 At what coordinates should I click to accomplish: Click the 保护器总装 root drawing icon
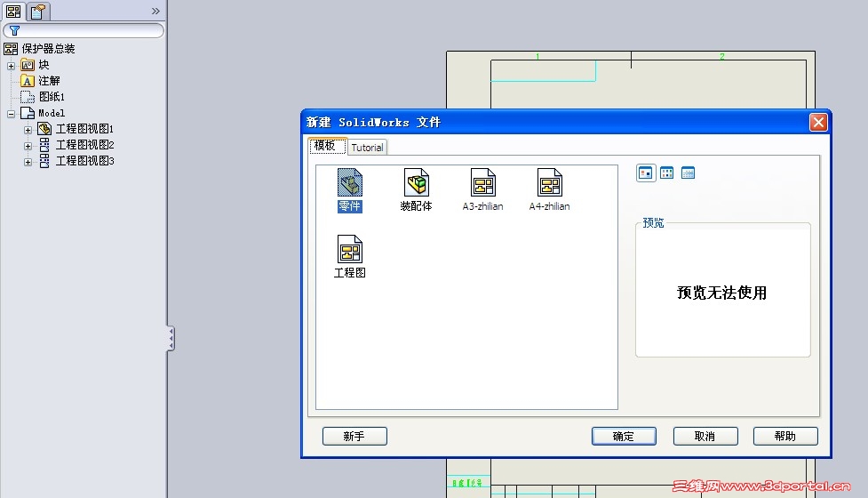[x=11, y=49]
